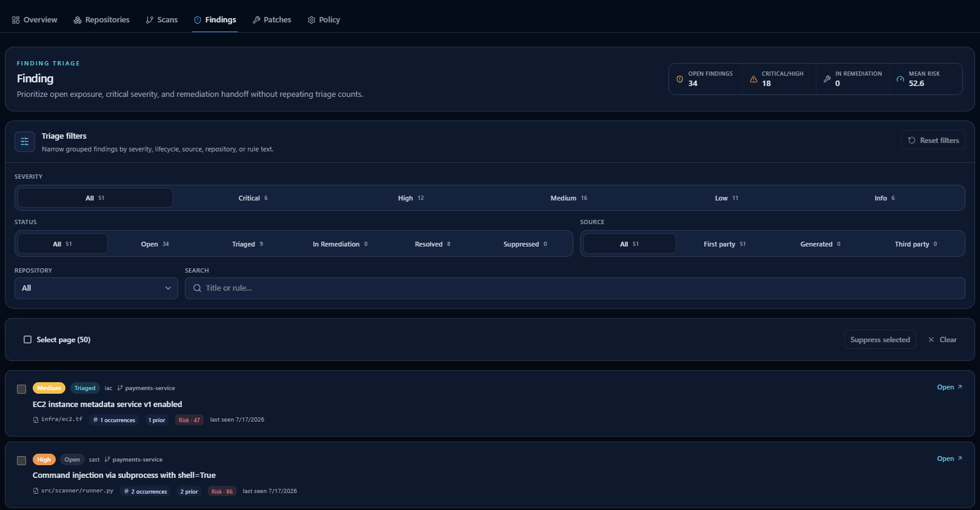Click the Overview grid icon
Image resolution: width=980 pixels, height=510 pixels.
[x=16, y=20]
